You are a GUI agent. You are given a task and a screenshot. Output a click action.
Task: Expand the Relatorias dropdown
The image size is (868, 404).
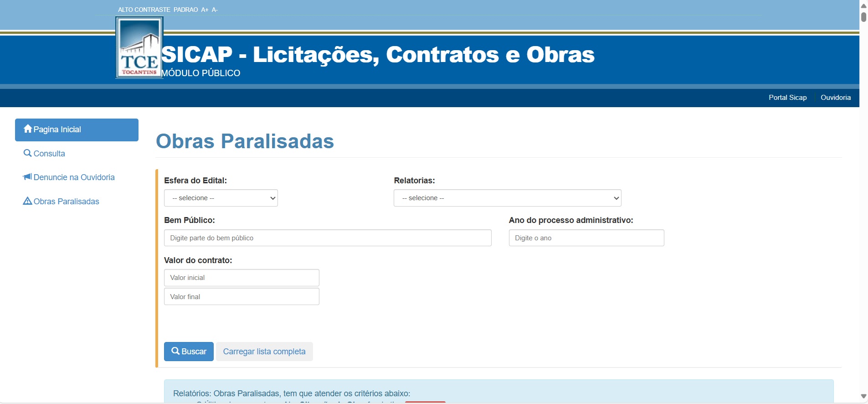[507, 198]
